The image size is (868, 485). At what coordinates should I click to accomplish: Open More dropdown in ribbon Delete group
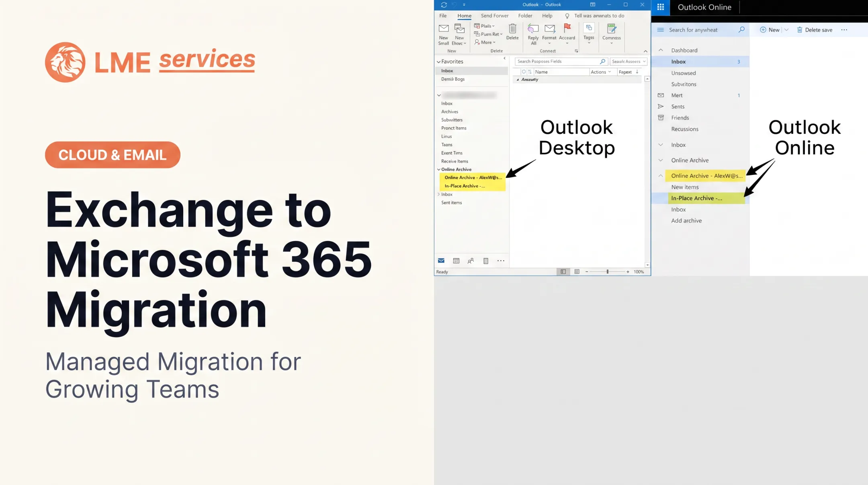pos(485,42)
